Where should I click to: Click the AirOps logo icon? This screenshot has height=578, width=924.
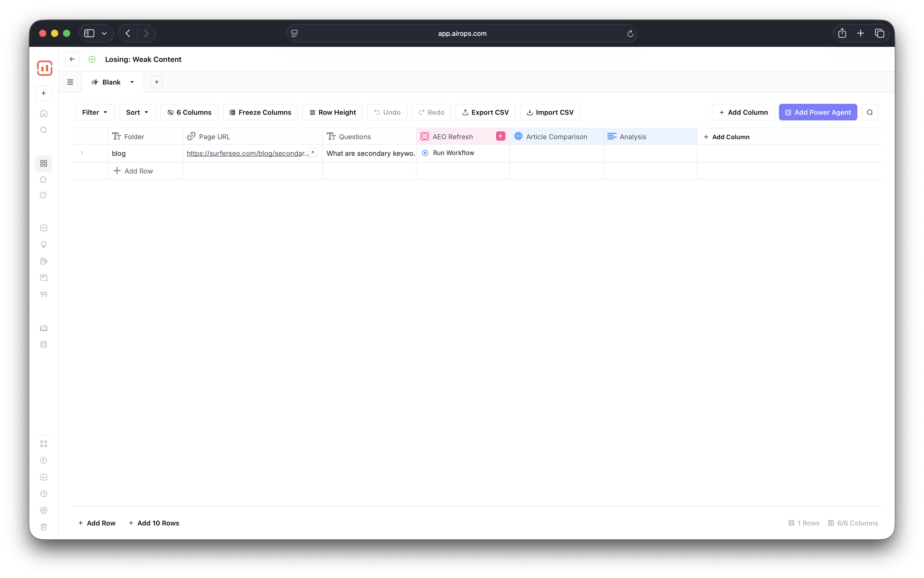pos(44,68)
